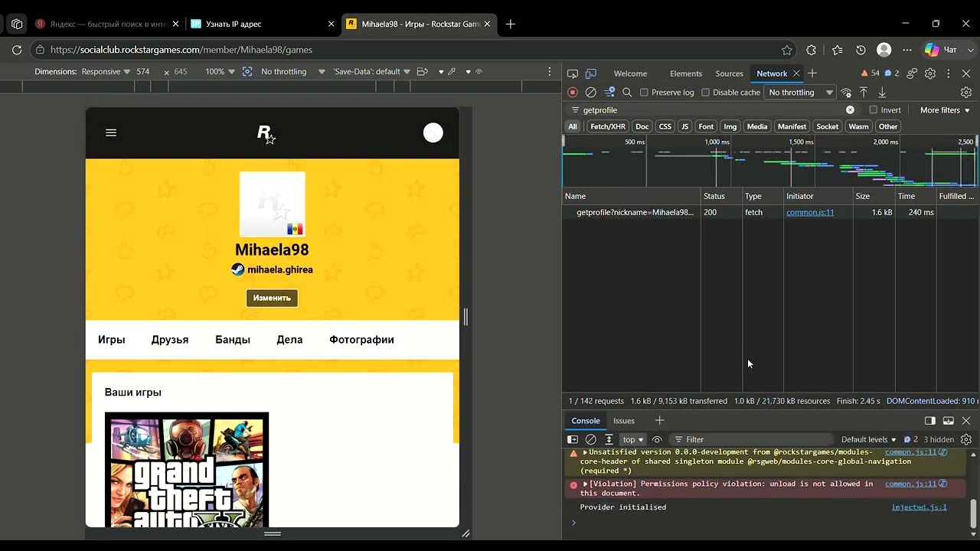Open the Network panel settings gear

966,93
